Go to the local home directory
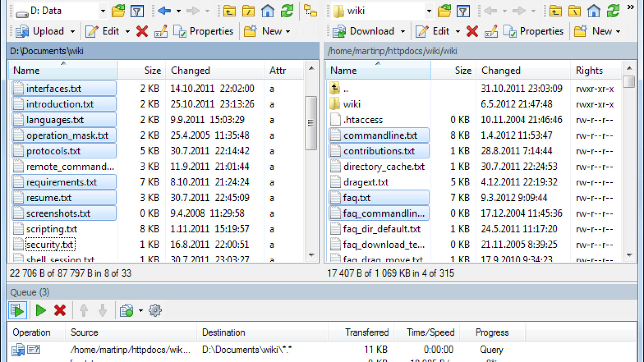The width and height of the screenshot is (644, 362). (268, 11)
